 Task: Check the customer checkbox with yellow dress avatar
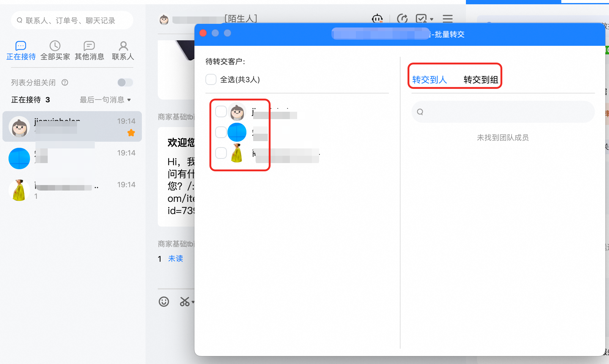coord(221,153)
